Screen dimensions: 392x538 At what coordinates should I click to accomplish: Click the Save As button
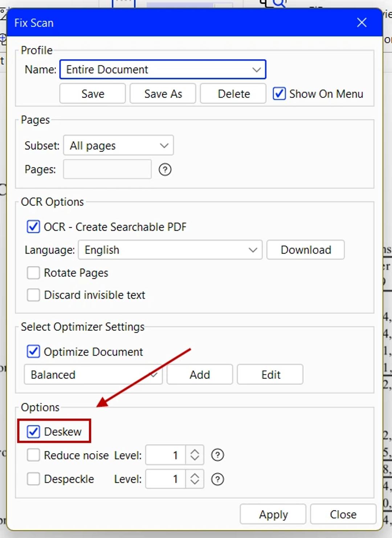[x=163, y=94]
